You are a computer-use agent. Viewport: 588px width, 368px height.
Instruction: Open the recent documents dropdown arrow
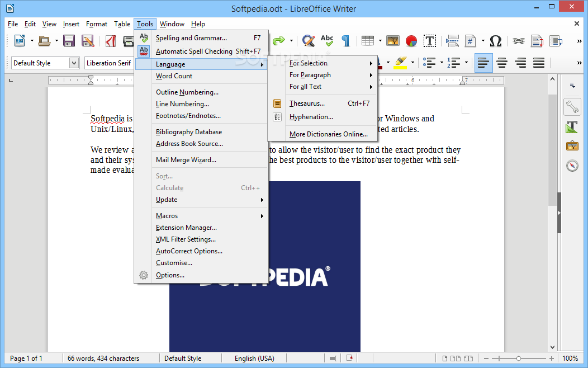click(56, 40)
